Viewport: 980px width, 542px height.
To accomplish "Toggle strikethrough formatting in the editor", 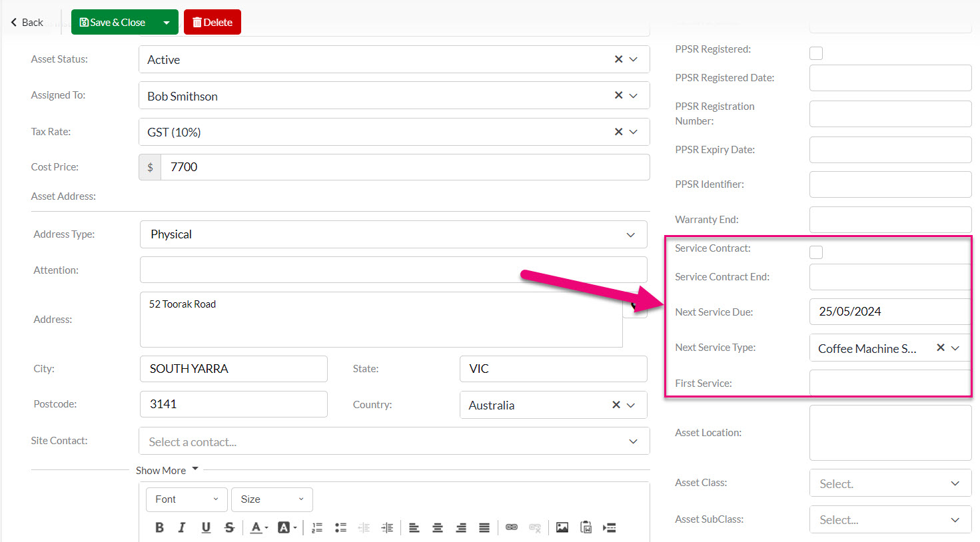I will point(229,527).
